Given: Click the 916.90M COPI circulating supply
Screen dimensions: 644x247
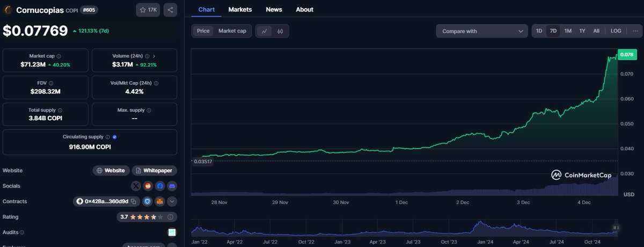Looking at the screenshot, I should point(90,146).
